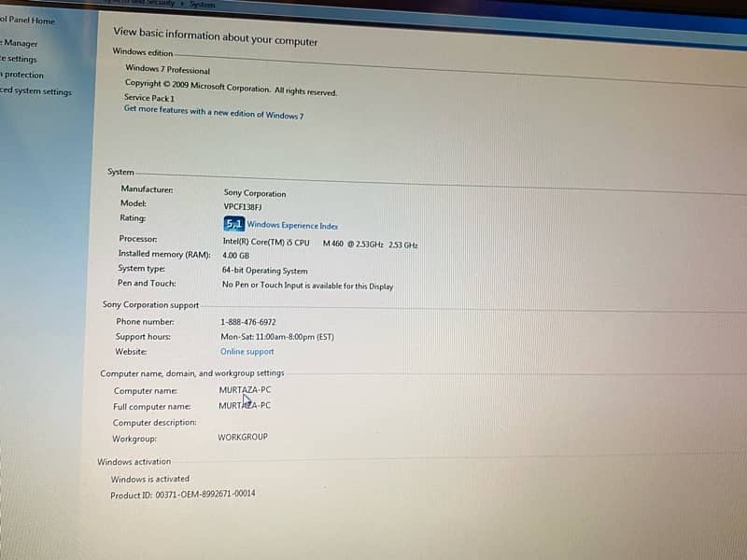Screen dimensions: 747x560
Task: Expand the breadcrumb arrow before System
Action: point(183,5)
